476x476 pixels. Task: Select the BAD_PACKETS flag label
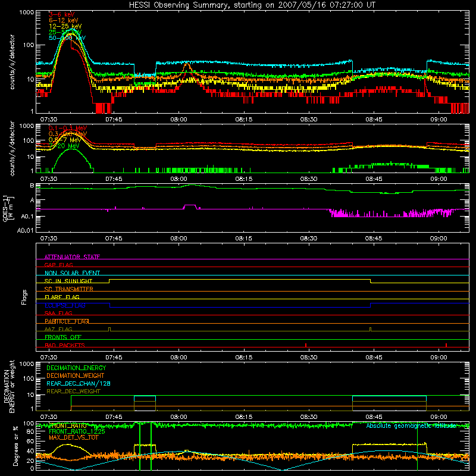65,345
